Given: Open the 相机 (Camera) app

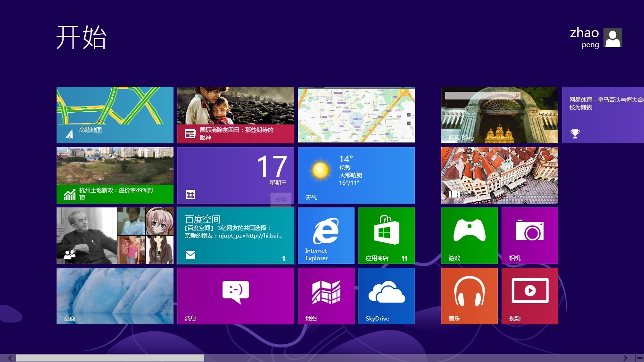Looking at the screenshot, I should (x=529, y=235).
